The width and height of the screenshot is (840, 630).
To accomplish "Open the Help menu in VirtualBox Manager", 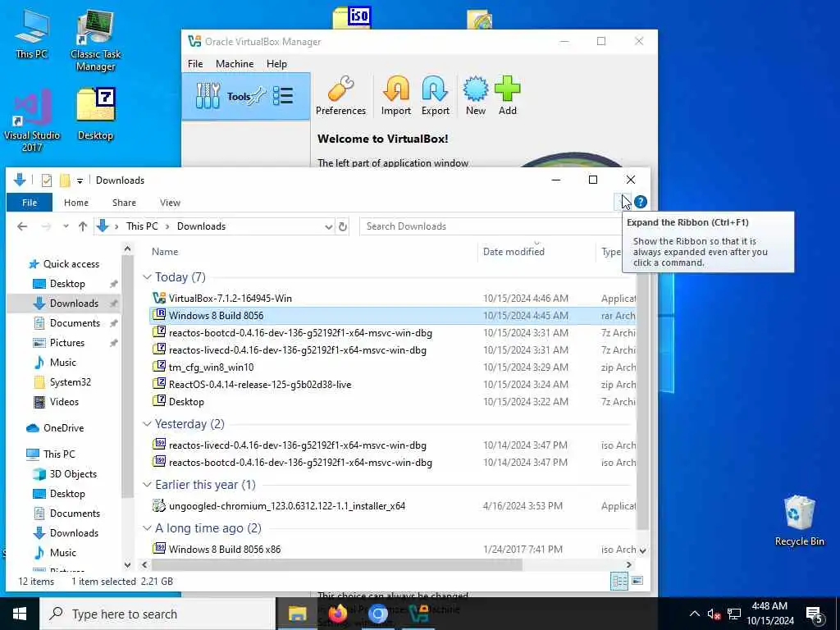I will click(x=276, y=64).
